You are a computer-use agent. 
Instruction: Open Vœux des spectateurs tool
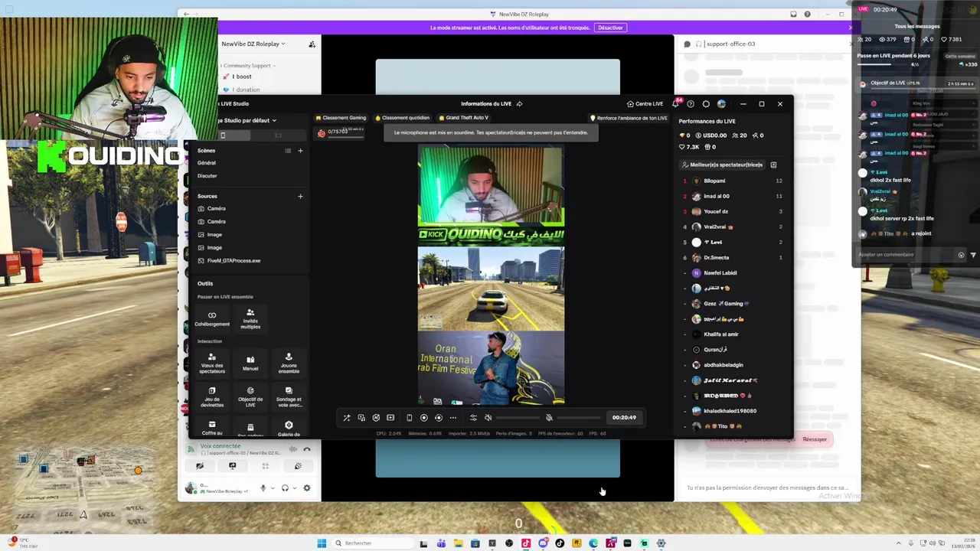coord(212,363)
